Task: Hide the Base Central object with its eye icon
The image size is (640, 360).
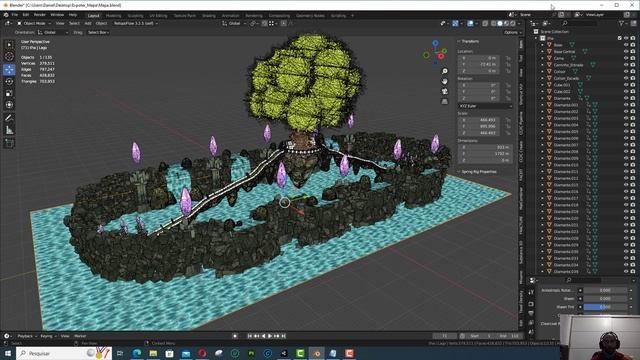Action: click(626, 51)
